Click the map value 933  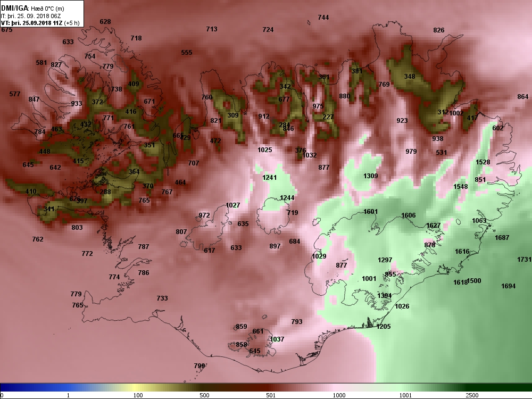tap(77, 104)
